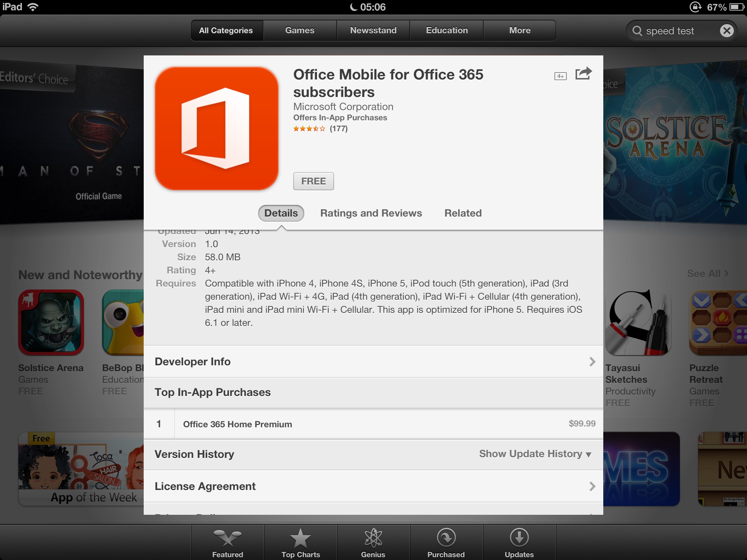Tap Tayasui Sketches title text
This screenshot has height=560, width=747.
[626, 374]
